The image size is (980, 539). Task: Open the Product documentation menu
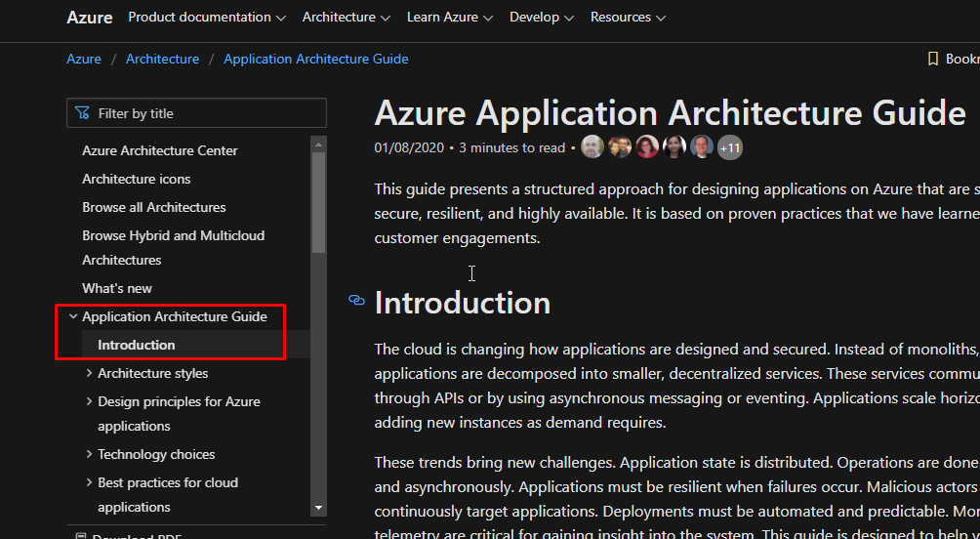click(x=207, y=18)
